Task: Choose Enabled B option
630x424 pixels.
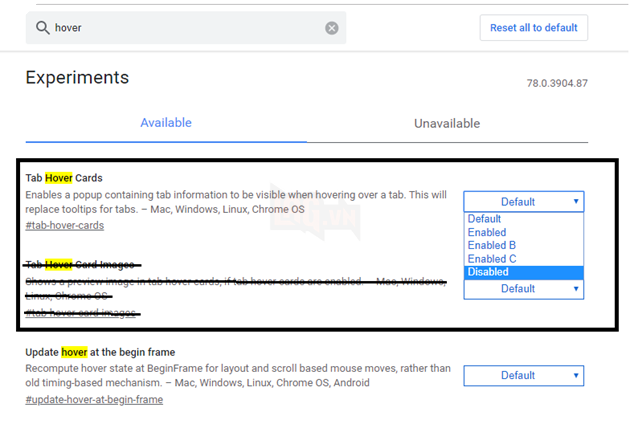Action: (x=523, y=246)
